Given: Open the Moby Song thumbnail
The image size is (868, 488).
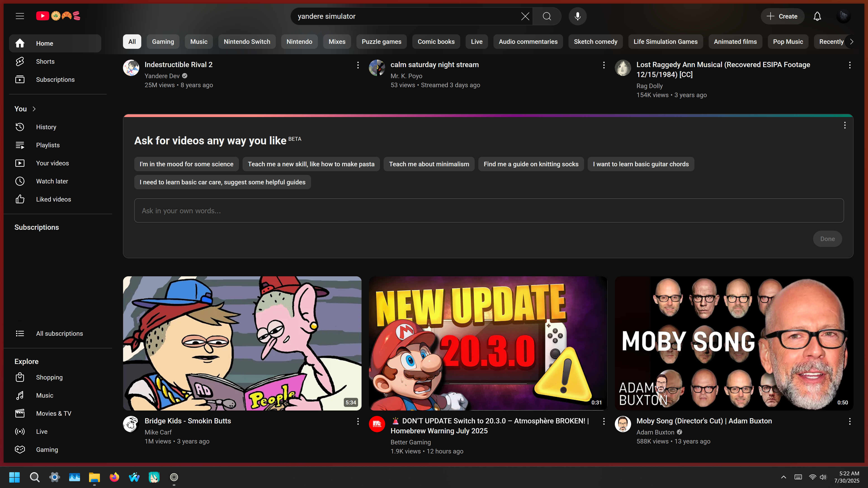Looking at the screenshot, I should pos(734,343).
